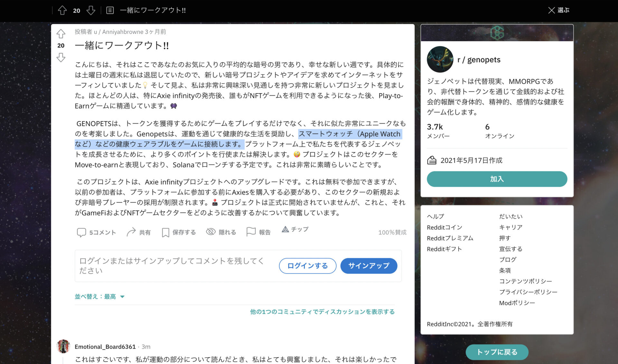Image resolution: width=618 pixels, height=364 pixels.
Task: Click the 3m comment timestamp
Action: tap(146, 347)
